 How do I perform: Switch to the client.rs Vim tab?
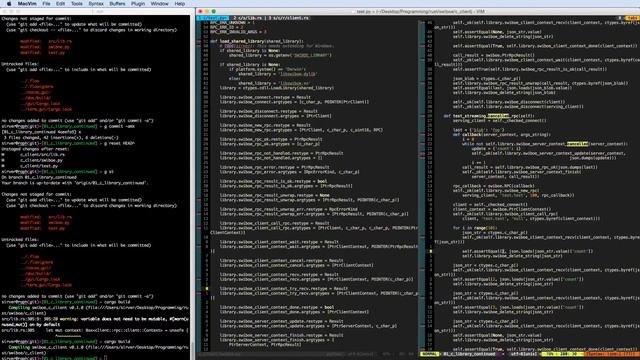click(289, 18)
